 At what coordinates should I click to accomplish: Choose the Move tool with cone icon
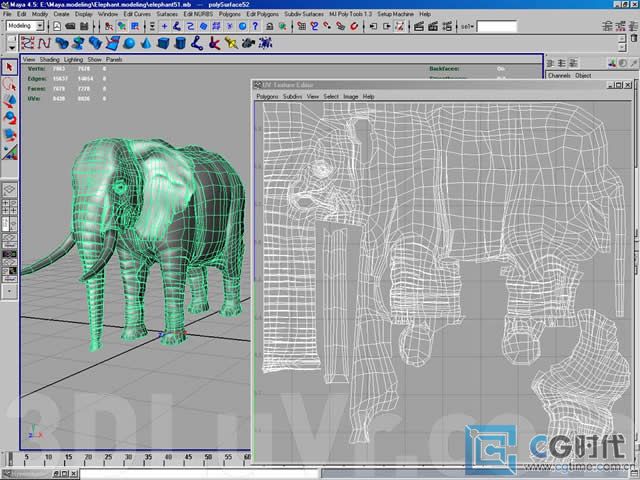pos(9,101)
